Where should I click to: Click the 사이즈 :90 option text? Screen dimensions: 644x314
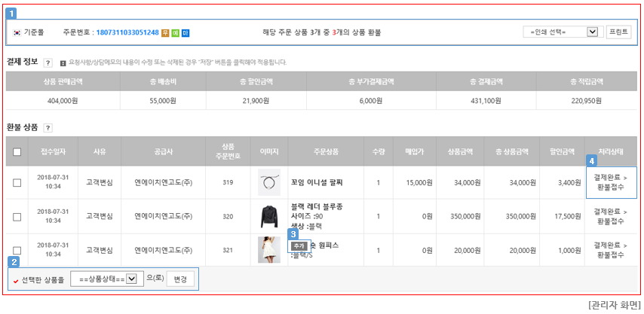tap(307, 216)
